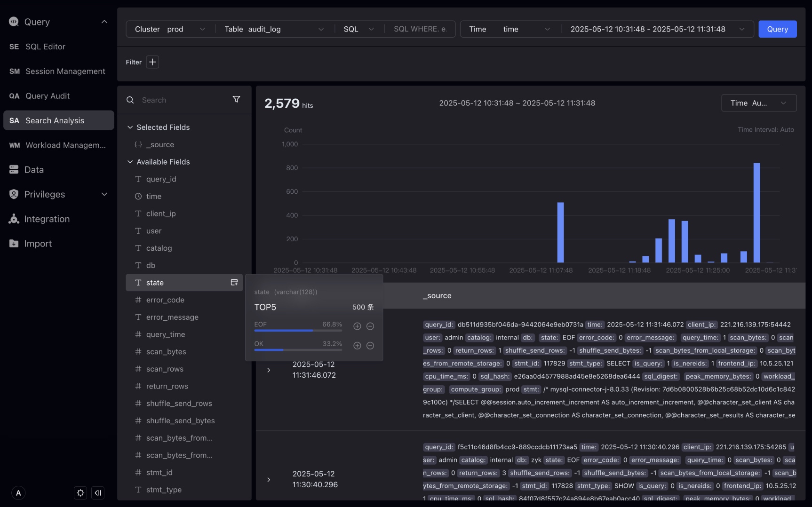Open the Table audit_log dropdown

(274, 29)
